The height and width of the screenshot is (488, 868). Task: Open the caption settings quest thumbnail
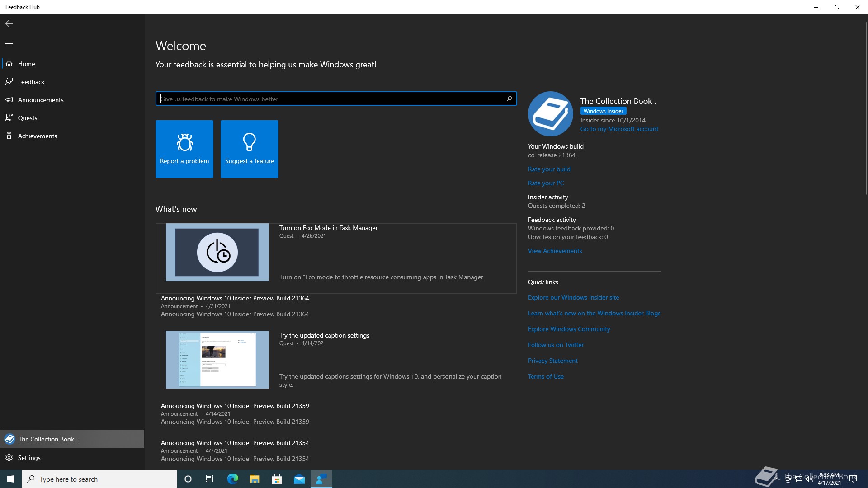click(217, 360)
